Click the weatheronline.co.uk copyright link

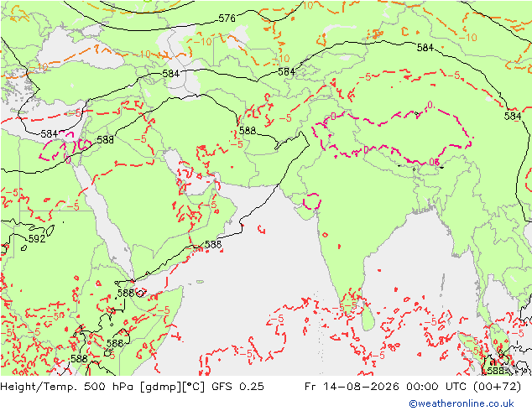pos(461,403)
